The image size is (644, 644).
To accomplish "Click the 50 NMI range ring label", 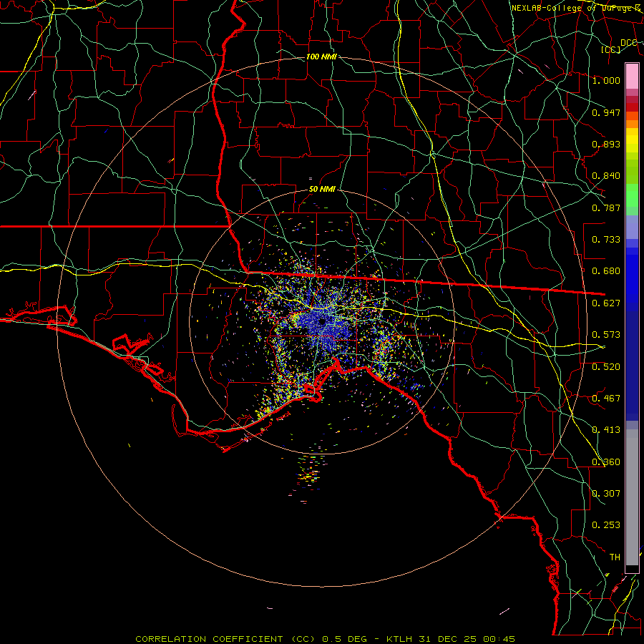I will point(322,189).
